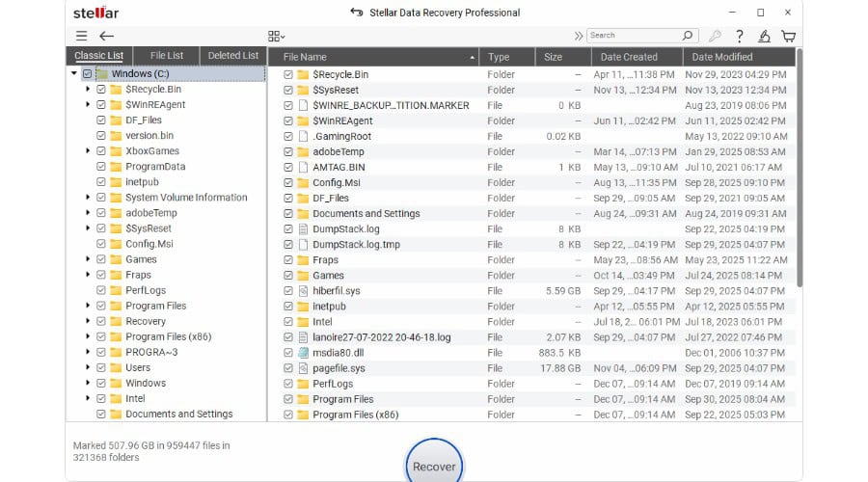Uncheck the pagefile.sys checkbox
The height and width of the screenshot is (482, 868).
[287, 368]
